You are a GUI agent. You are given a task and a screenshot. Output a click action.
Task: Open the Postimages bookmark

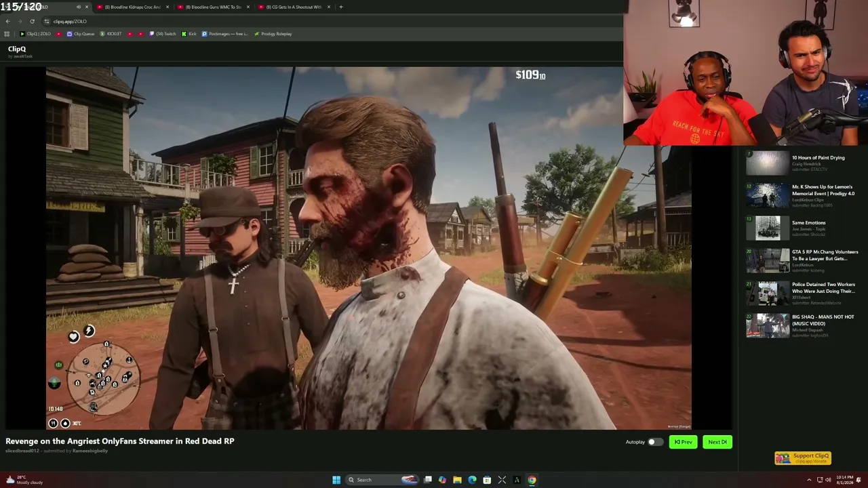pyautogui.click(x=224, y=34)
